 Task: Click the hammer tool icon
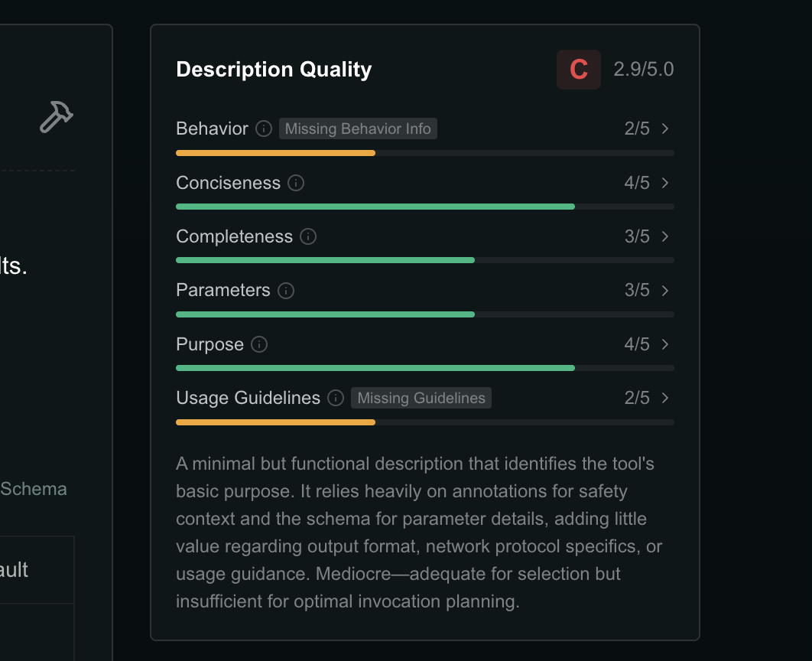pyautogui.click(x=56, y=117)
